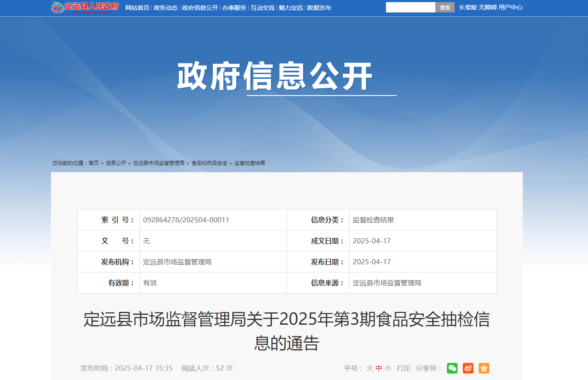Click the 打印 print link
The width and height of the screenshot is (588, 380).
pos(404,368)
